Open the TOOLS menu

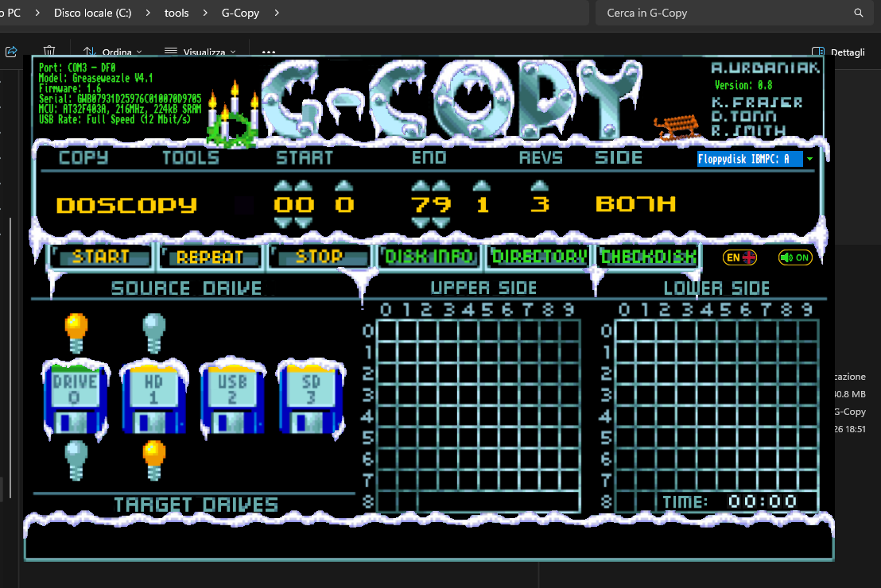tap(191, 157)
